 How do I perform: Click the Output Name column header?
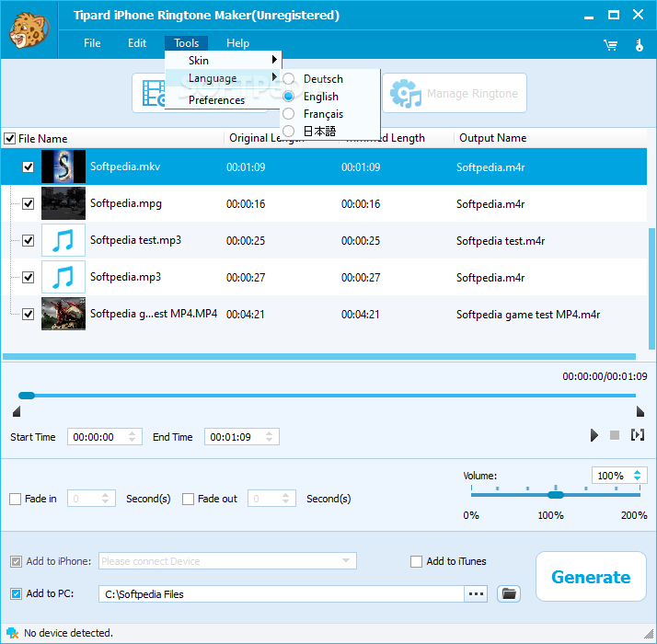coord(493,138)
